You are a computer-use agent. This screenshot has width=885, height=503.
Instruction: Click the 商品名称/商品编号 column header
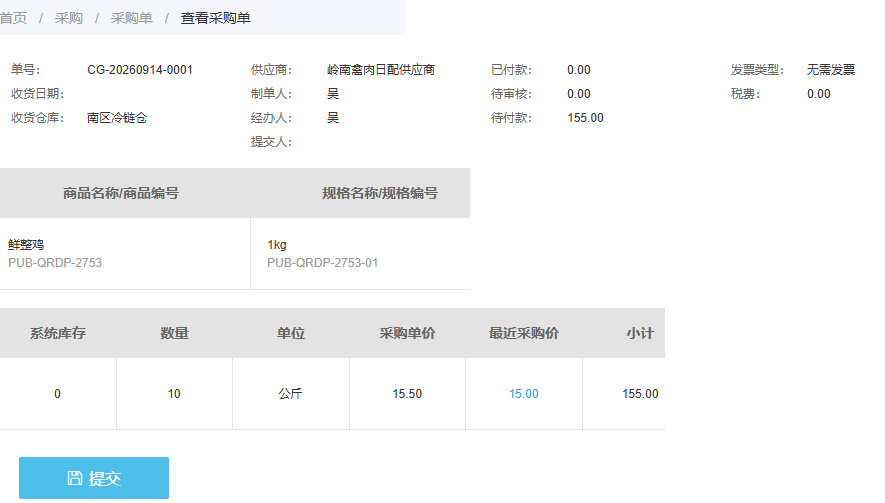121,193
